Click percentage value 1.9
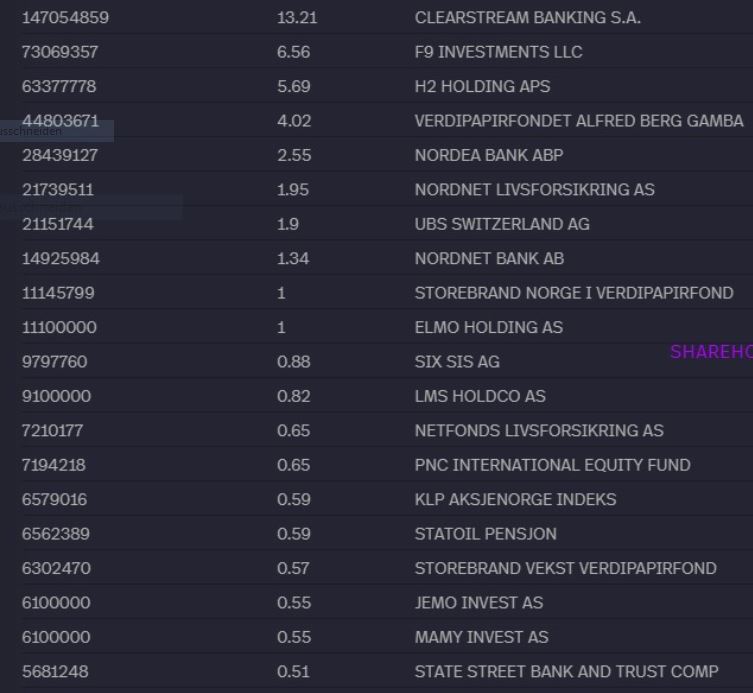The image size is (753, 693). coord(288,224)
